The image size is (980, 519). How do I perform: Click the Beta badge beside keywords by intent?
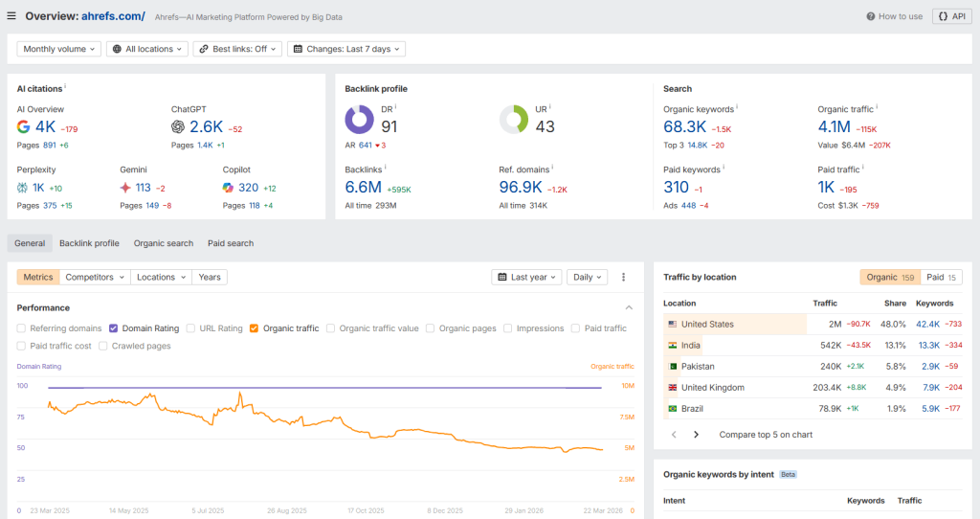coord(789,475)
